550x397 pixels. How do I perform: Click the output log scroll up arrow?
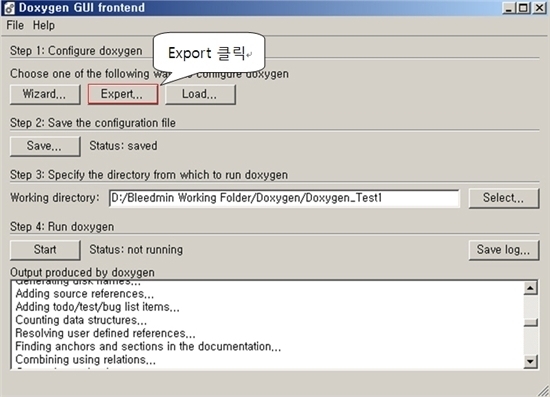530,288
